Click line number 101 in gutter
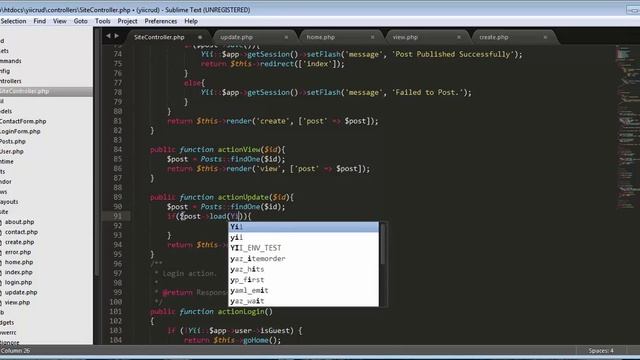The width and height of the screenshot is (640, 360). (x=116, y=311)
